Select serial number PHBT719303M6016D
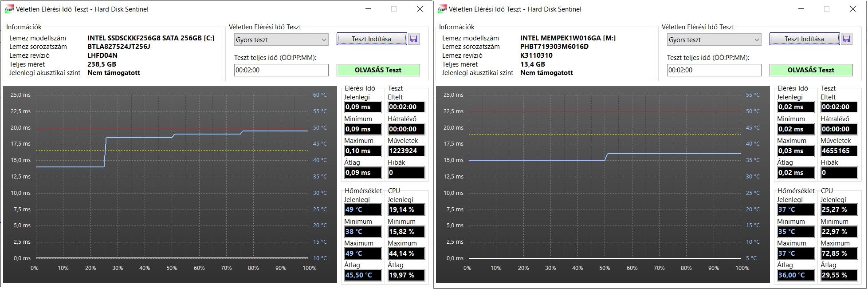 tap(554, 47)
